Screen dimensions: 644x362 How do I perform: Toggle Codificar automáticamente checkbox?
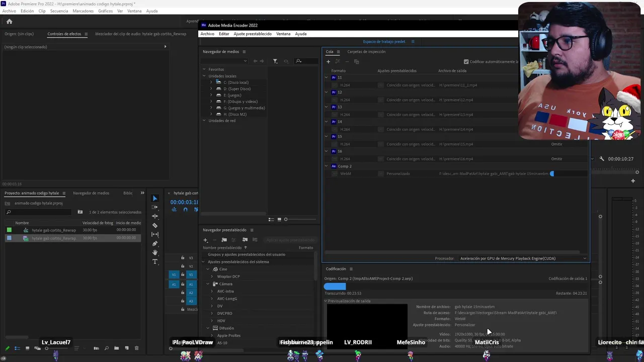point(466,62)
